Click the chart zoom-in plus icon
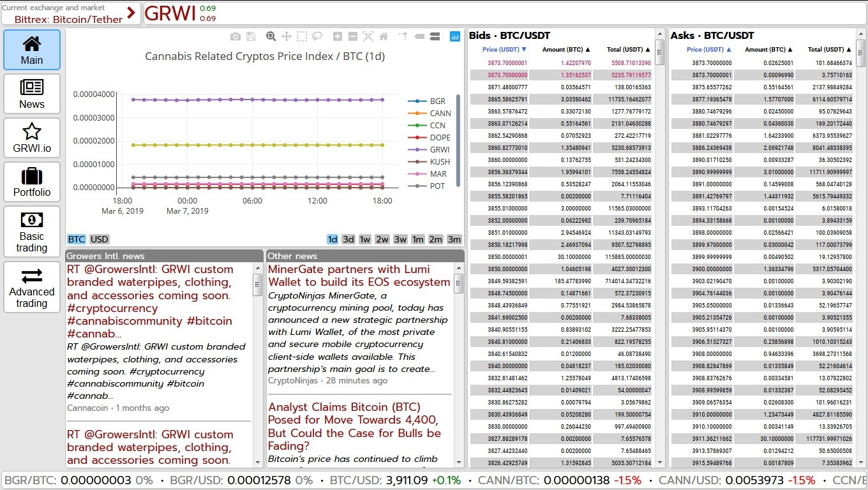Image resolution: width=868 pixels, height=490 pixels. tap(338, 37)
